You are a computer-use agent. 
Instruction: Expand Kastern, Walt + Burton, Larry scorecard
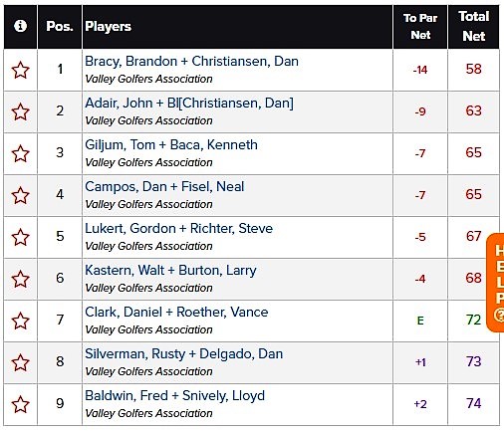point(170,271)
